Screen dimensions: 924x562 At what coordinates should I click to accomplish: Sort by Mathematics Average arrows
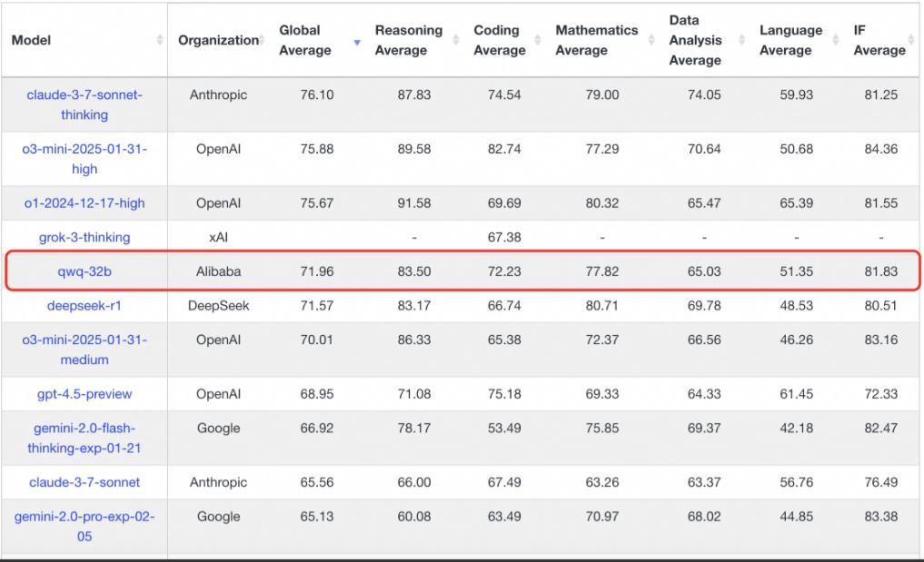click(651, 40)
